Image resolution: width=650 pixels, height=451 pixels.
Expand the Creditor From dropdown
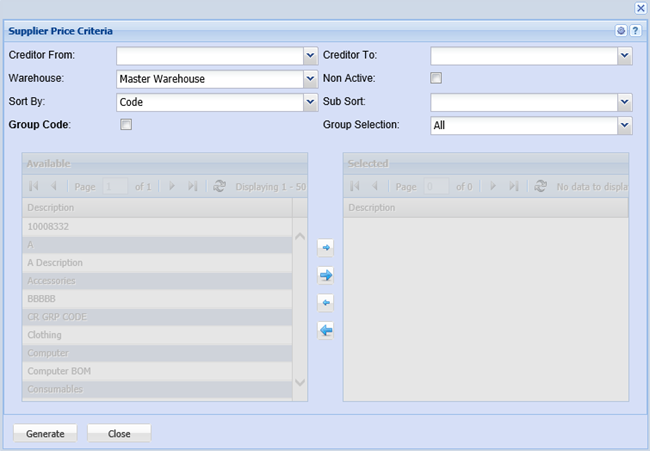pos(310,56)
